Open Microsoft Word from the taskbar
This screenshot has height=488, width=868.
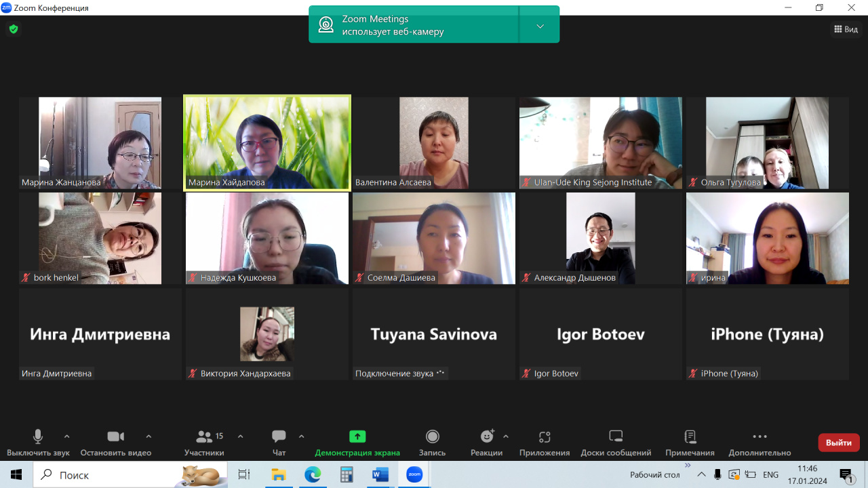[x=380, y=475]
